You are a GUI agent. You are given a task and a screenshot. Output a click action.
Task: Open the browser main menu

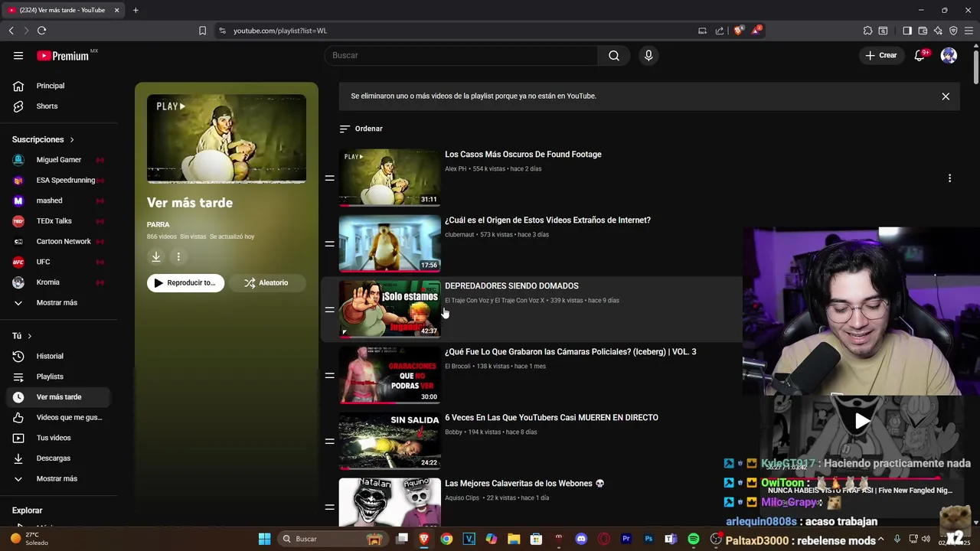[969, 31]
